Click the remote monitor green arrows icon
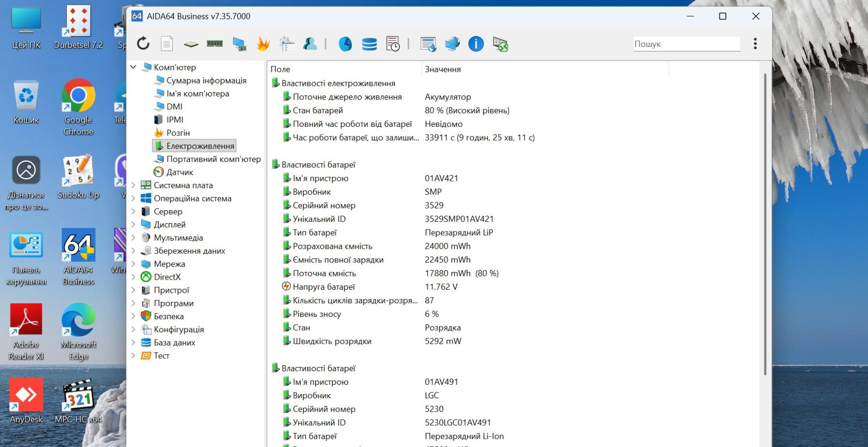The image size is (868, 447). pyautogui.click(x=501, y=44)
